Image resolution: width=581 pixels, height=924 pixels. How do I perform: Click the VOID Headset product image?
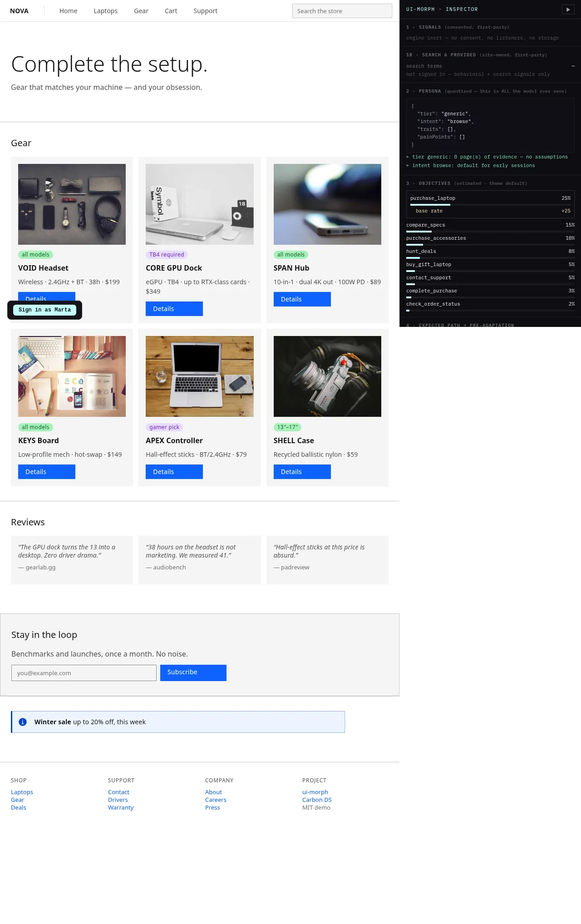coord(72,204)
